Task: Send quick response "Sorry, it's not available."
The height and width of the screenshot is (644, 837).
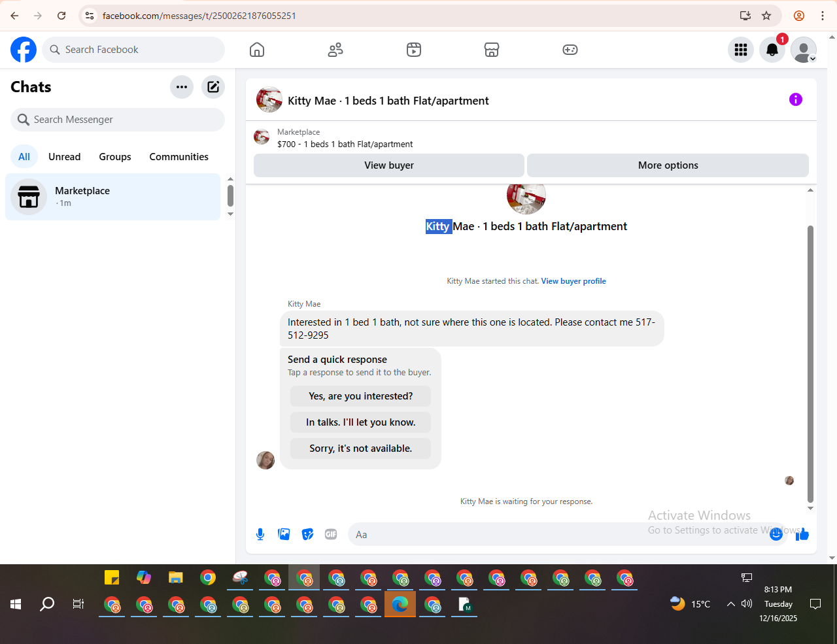Action: 361,449
